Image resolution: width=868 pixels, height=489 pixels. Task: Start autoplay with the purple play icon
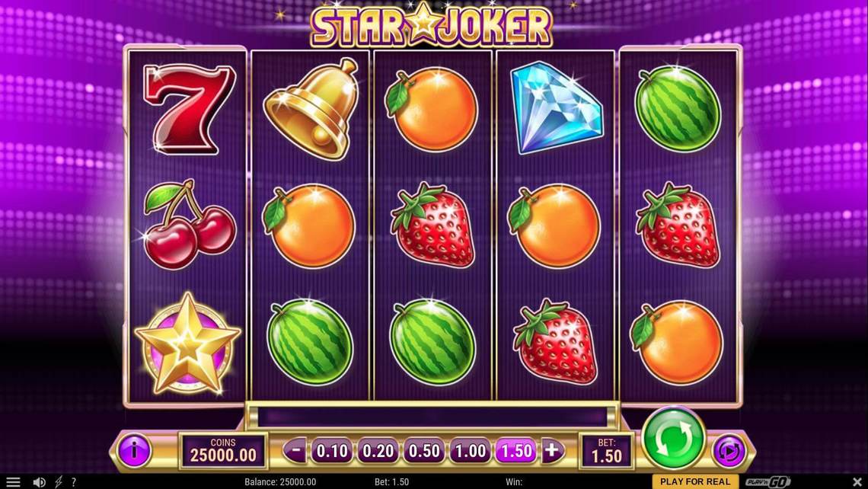[x=728, y=450]
